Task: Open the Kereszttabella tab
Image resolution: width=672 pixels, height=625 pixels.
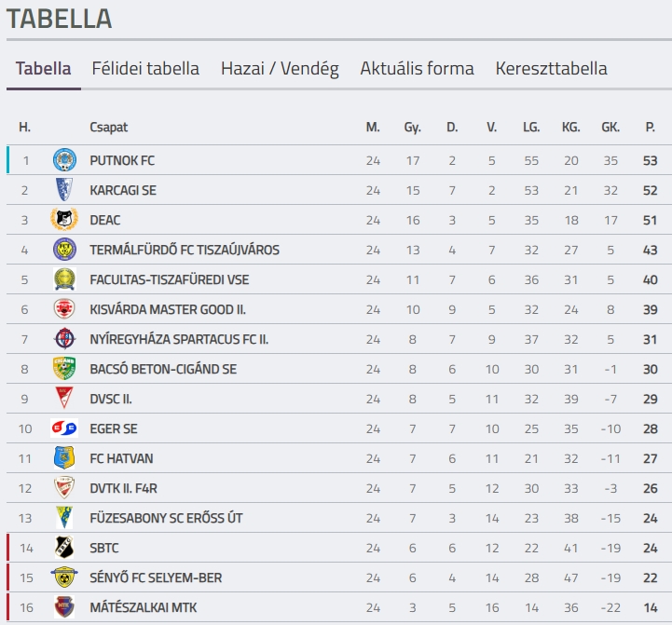Action: pos(551,69)
